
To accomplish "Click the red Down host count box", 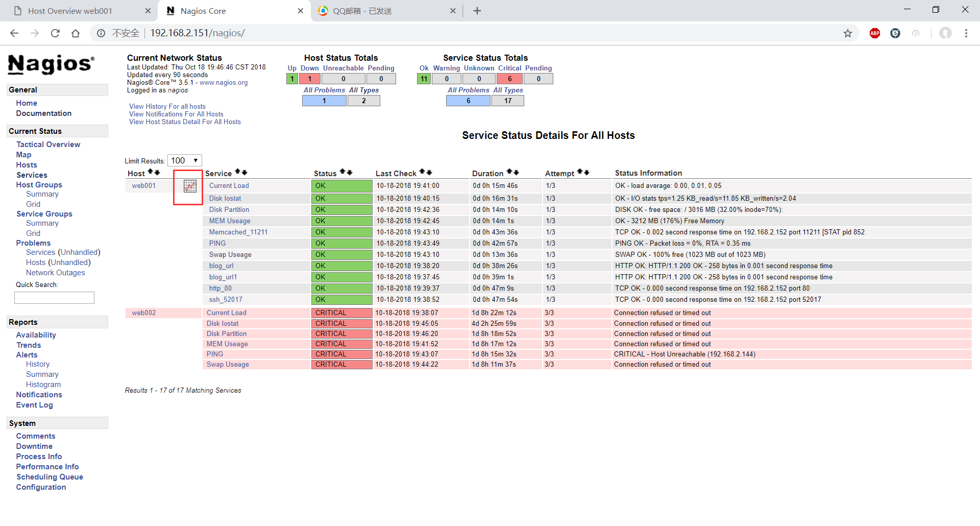I will click(x=309, y=79).
